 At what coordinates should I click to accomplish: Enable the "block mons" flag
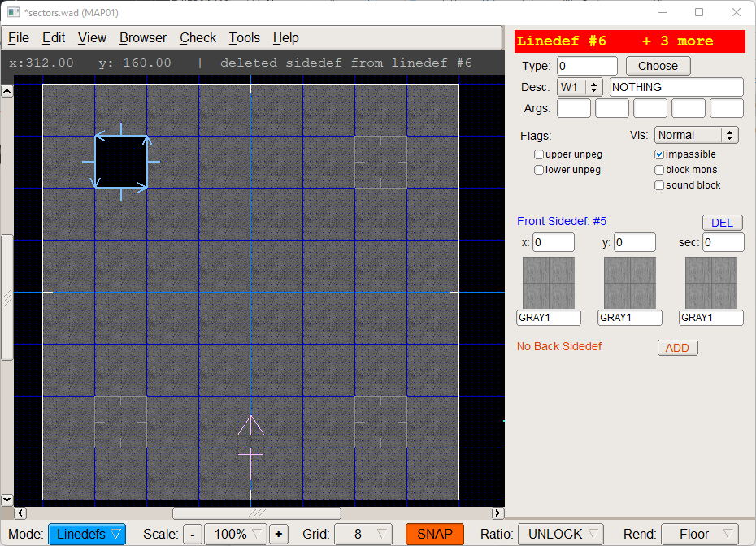(x=658, y=169)
